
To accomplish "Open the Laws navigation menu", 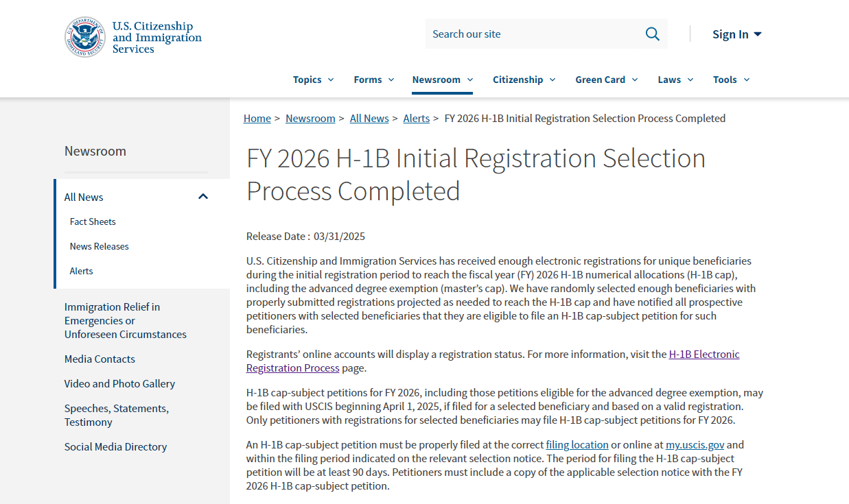I will (675, 80).
